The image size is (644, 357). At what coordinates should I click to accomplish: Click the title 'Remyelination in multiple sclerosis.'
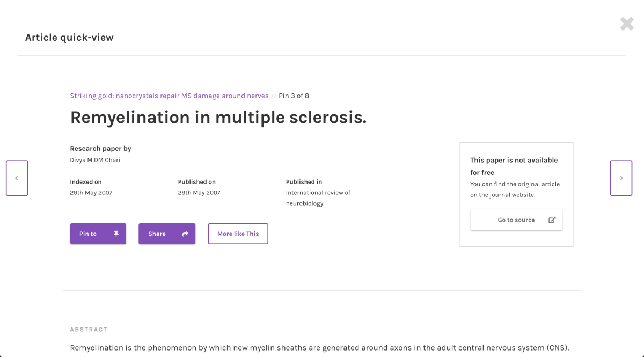coord(218,118)
